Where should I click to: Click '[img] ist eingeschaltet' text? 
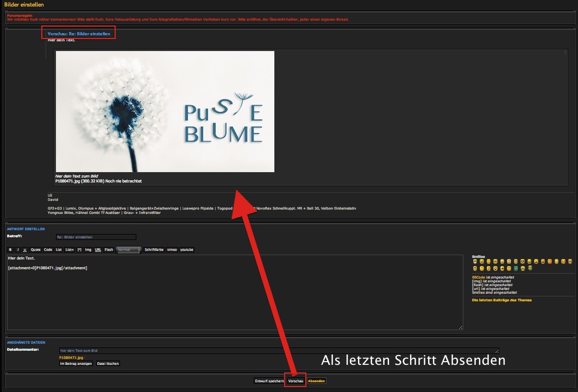tap(492, 281)
